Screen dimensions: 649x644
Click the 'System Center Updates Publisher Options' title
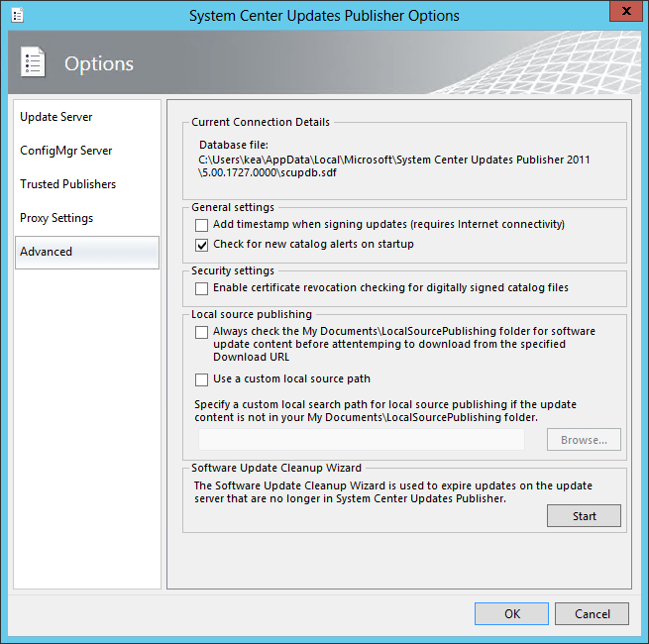(324, 16)
